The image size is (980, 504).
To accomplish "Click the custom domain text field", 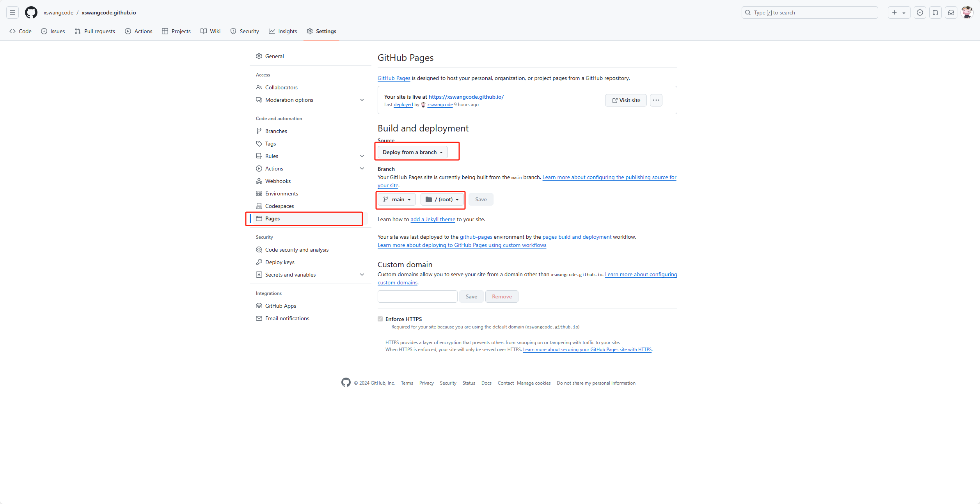I will click(x=417, y=296).
